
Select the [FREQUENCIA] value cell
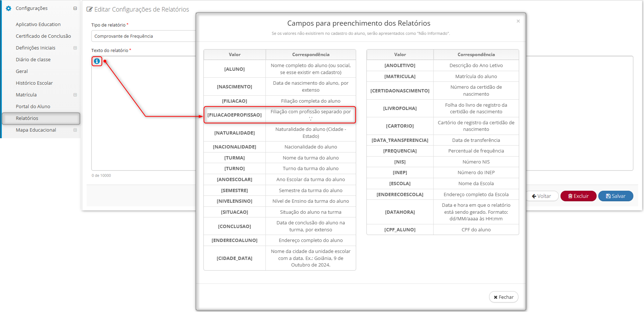click(x=400, y=151)
